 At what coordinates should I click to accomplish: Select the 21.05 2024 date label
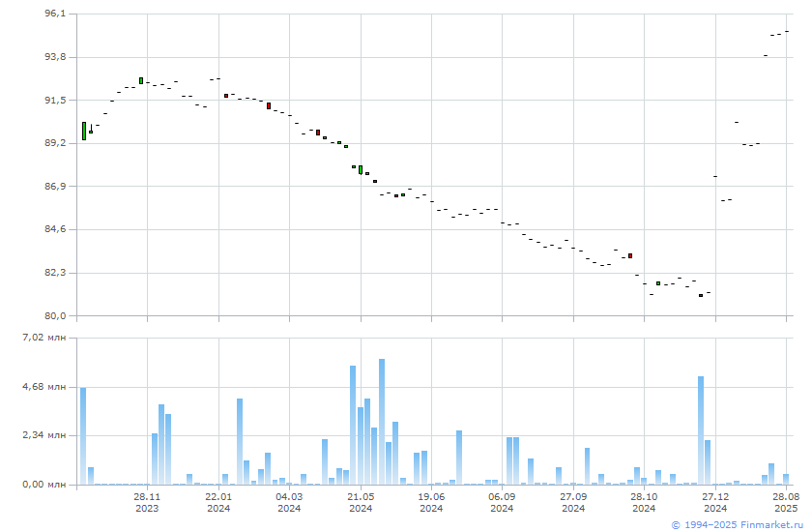[361, 502]
